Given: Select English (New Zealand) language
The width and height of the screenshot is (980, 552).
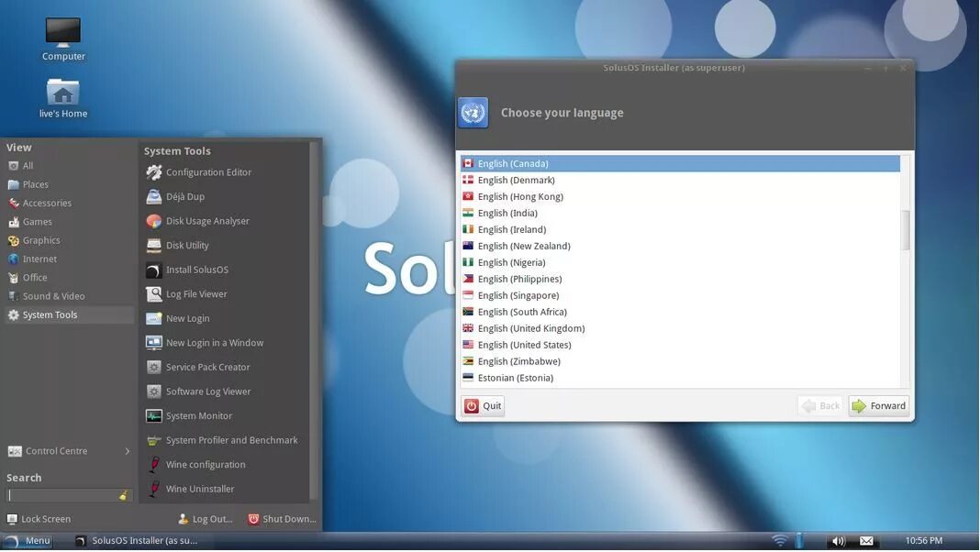Looking at the screenshot, I should coord(680,246).
